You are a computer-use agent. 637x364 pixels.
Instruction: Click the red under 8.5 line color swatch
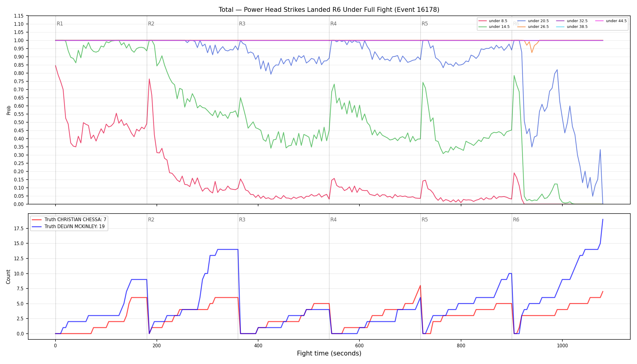(x=482, y=21)
